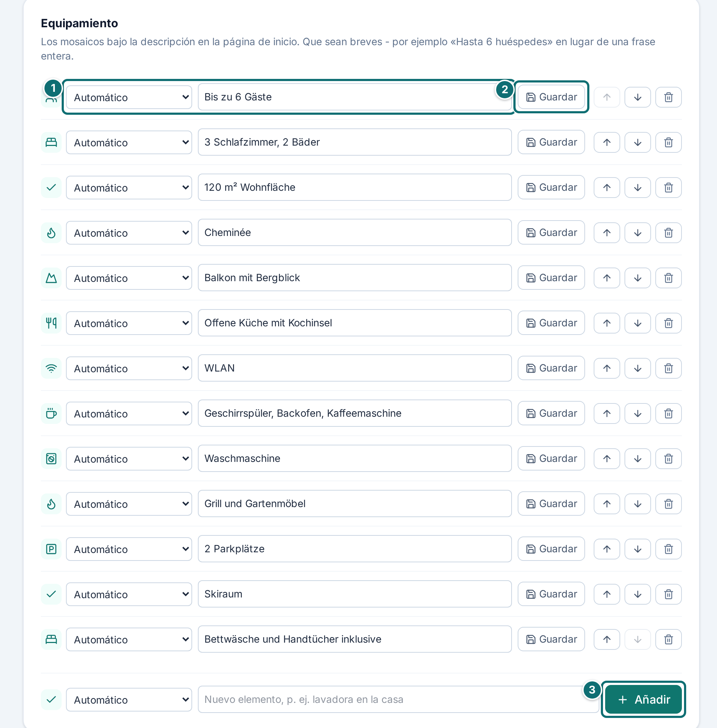The width and height of the screenshot is (717, 728).
Task: Open Automático dropdown for Offene Küche row
Action: point(129,323)
